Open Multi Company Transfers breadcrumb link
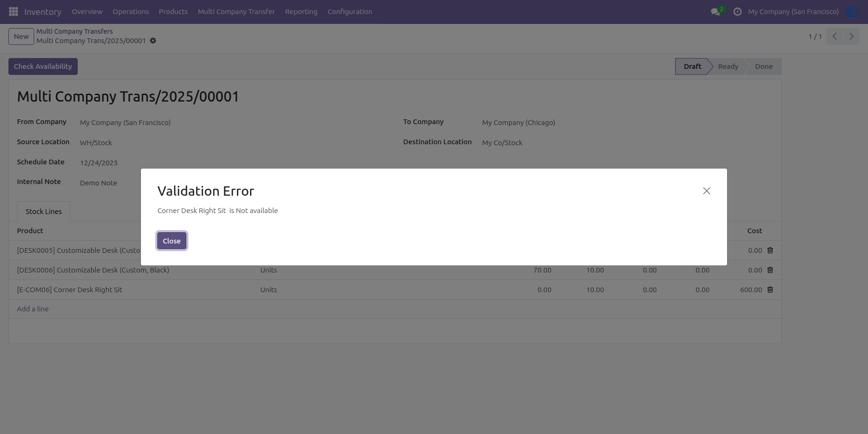868x434 pixels. tap(74, 31)
